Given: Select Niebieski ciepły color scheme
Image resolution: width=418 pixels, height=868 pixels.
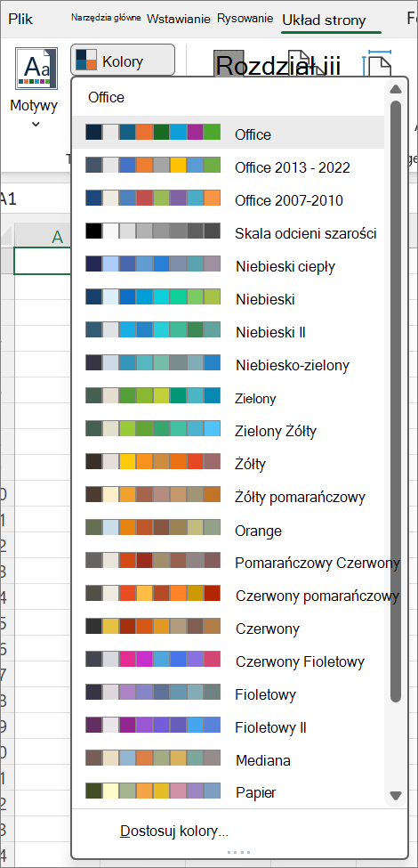Looking at the screenshot, I should pos(229,265).
